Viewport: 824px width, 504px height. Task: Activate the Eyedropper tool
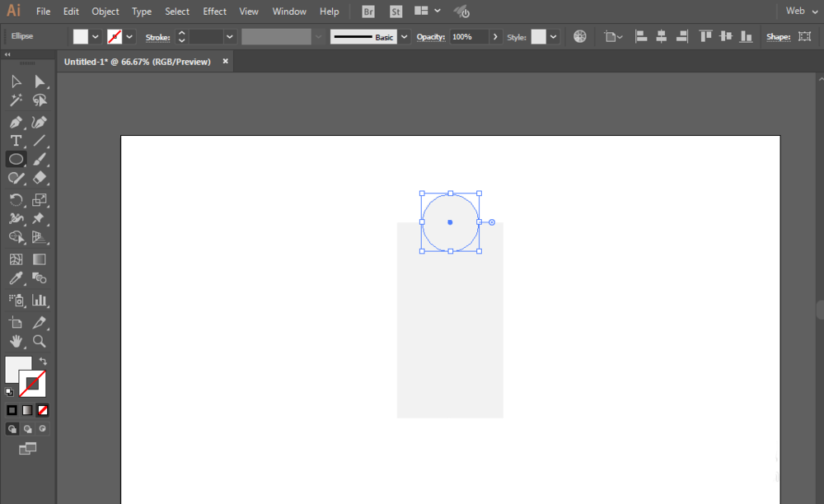click(16, 279)
